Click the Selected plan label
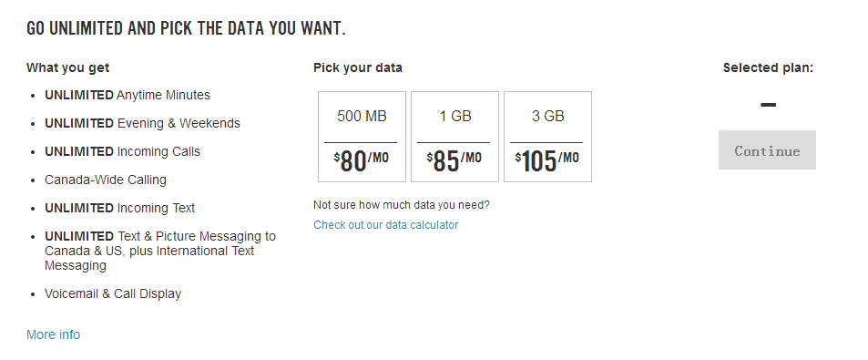 click(769, 67)
